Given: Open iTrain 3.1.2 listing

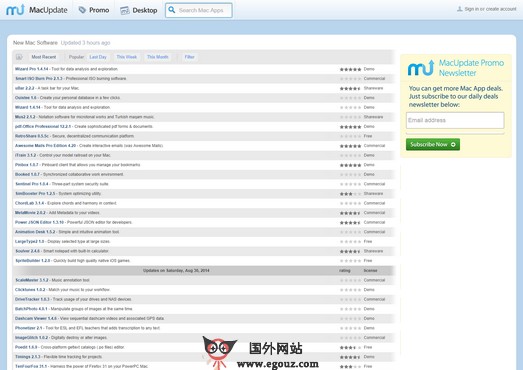Looking at the screenshot, I should click(25, 155).
